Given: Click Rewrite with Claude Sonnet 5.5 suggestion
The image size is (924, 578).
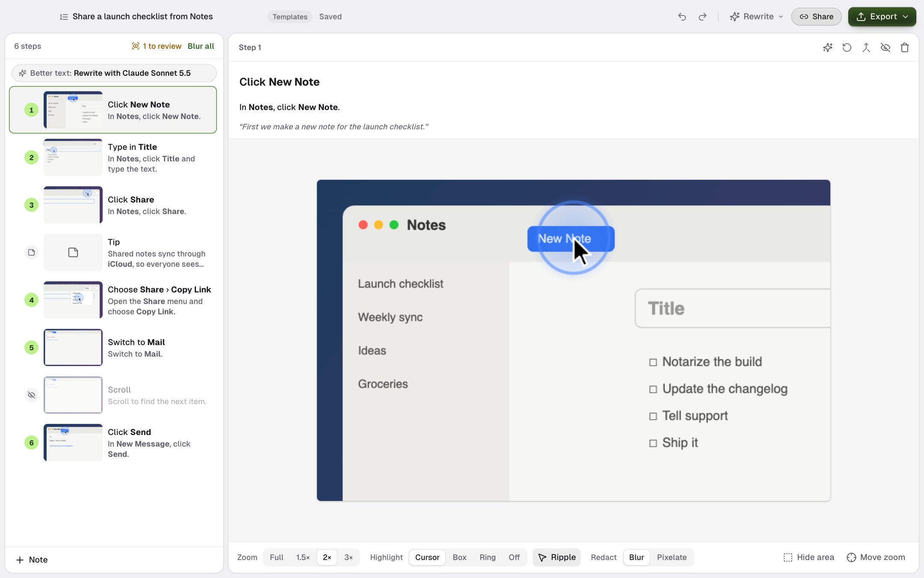Looking at the screenshot, I should point(114,73).
